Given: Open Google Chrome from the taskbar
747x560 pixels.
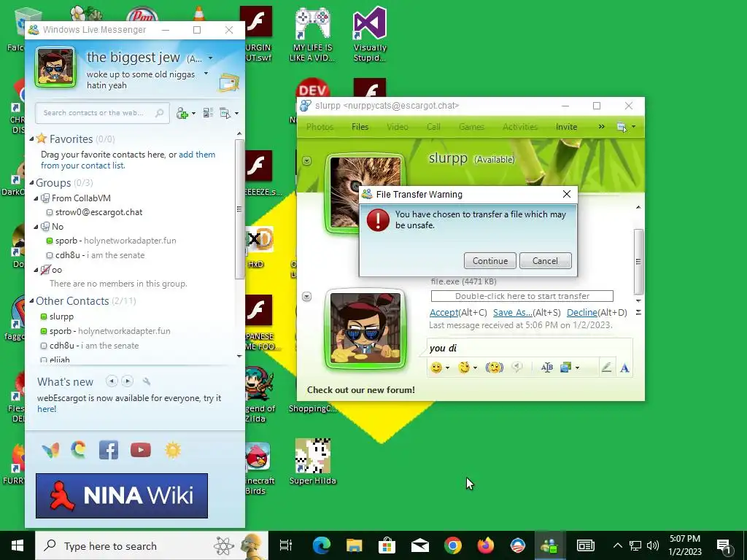Looking at the screenshot, I should point(452,545).
